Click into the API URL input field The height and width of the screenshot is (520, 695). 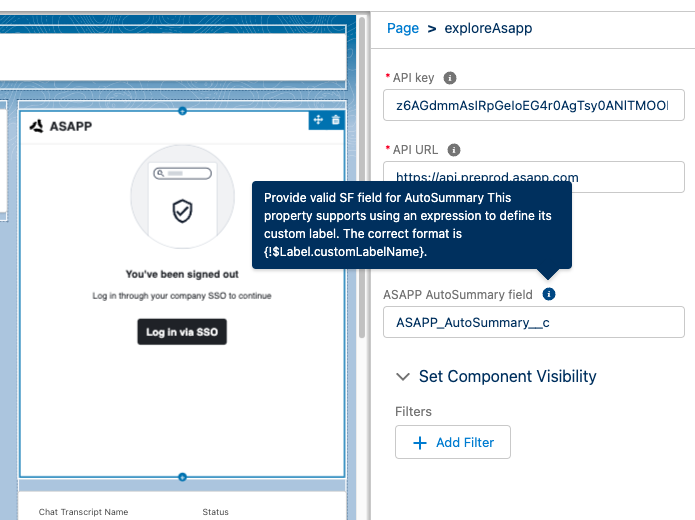pyautogui.click(x=534, y=177)
